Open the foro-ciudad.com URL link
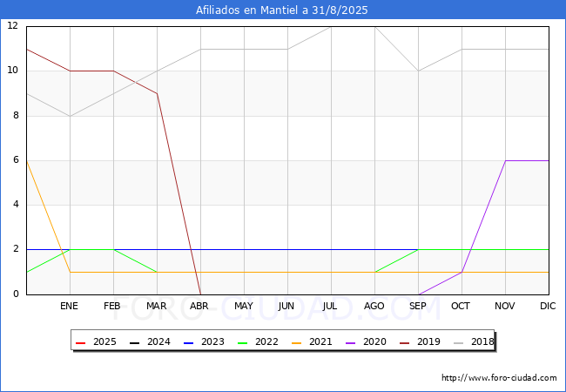Image resolution: width=566 pixels, height=392 pixels. 499,378
